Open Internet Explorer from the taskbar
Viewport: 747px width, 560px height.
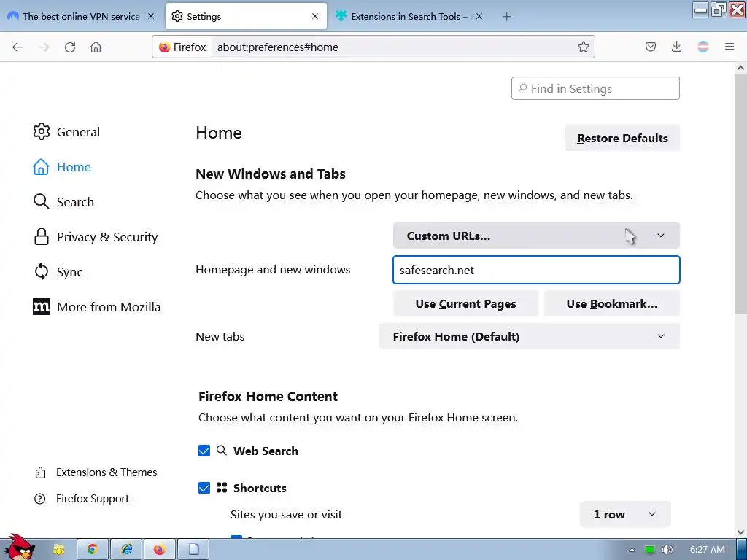(126, 550)
